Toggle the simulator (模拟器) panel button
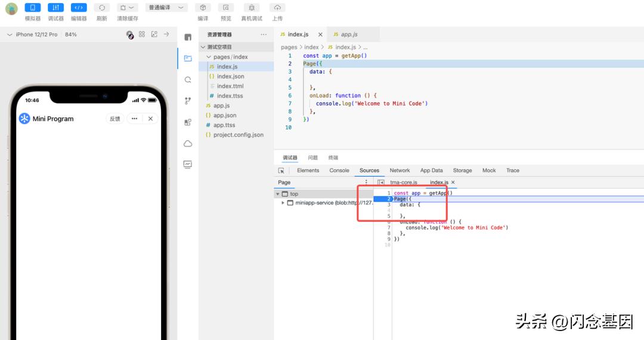The width and height of the screenshot is (644, 340). (x=32, y=8)
